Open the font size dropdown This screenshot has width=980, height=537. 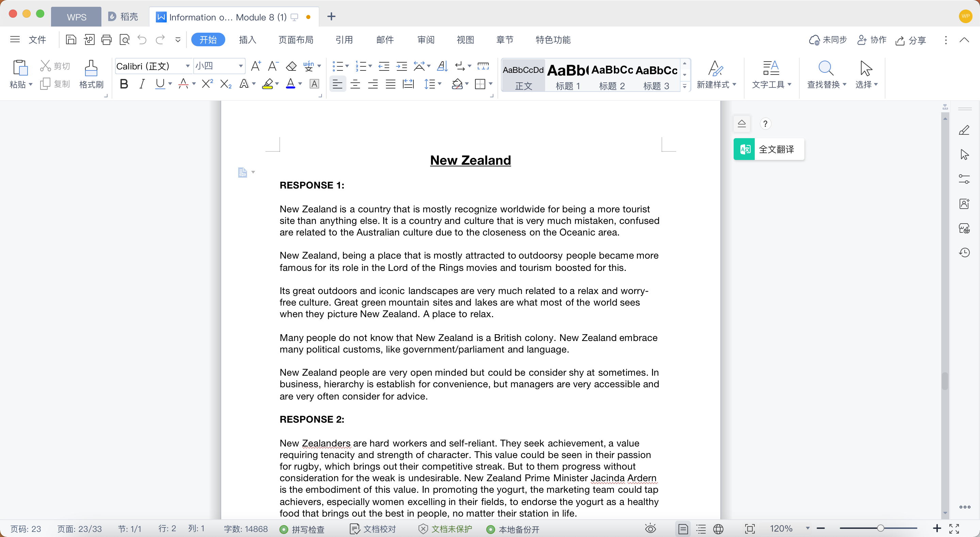click(241, 66)
